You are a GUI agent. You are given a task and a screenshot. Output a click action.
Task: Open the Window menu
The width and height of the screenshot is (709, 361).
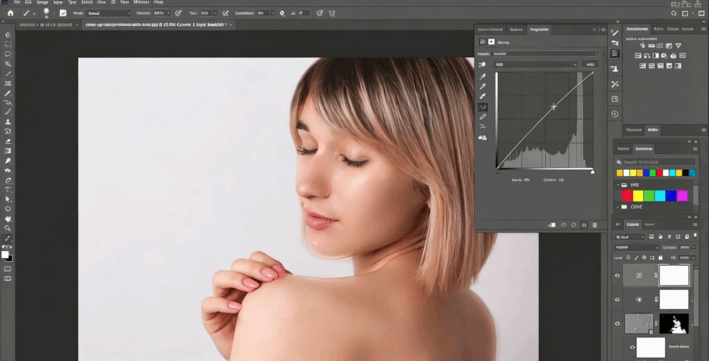coord(141,2)
